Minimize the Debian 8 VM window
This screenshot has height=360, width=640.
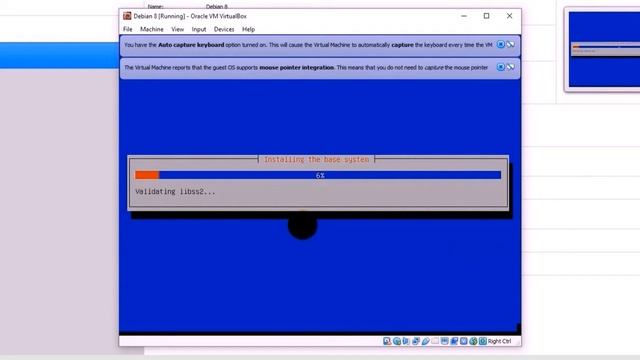point(464,16)
